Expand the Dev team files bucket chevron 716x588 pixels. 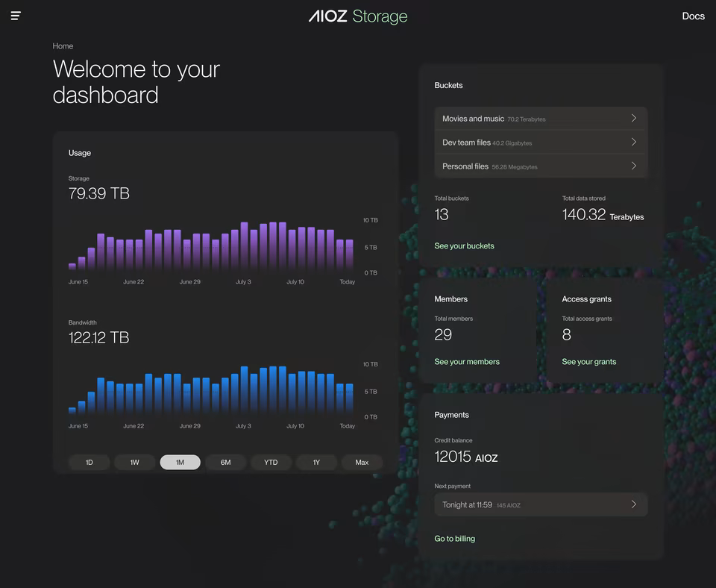pyautogui.click(x=634, y=142)
